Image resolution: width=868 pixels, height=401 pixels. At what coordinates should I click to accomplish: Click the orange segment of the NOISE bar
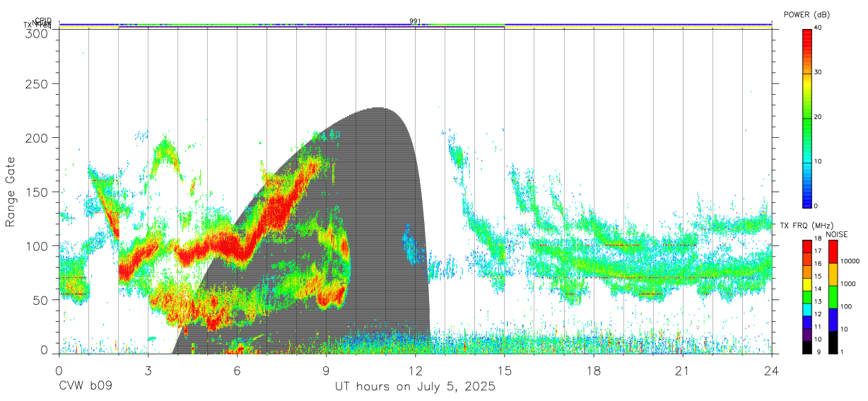click(x=833, y=274)
